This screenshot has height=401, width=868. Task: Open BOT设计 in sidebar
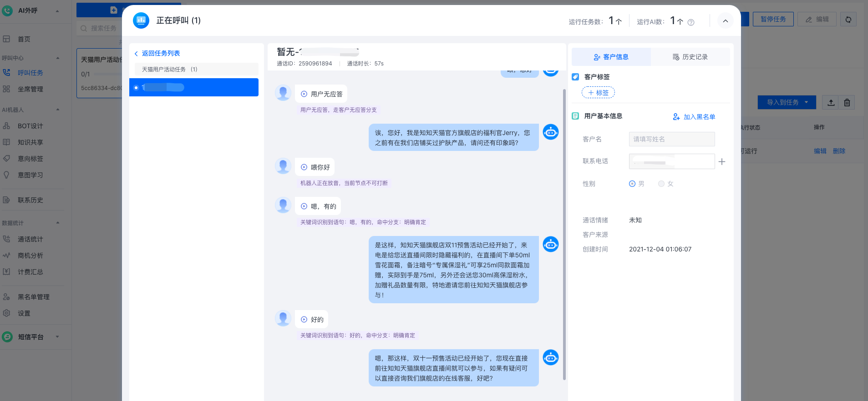[30, 126]
